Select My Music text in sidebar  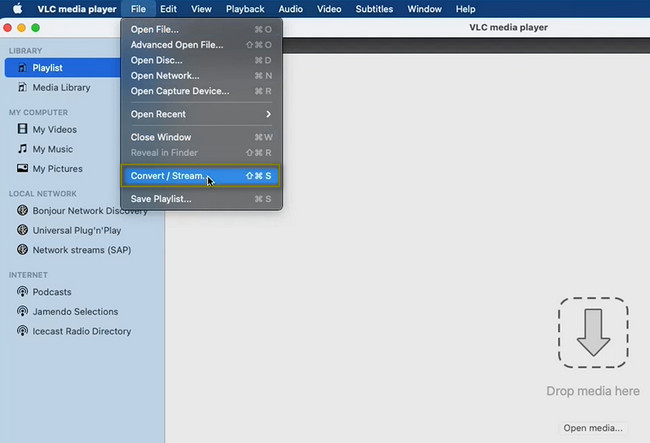(53, 149)
